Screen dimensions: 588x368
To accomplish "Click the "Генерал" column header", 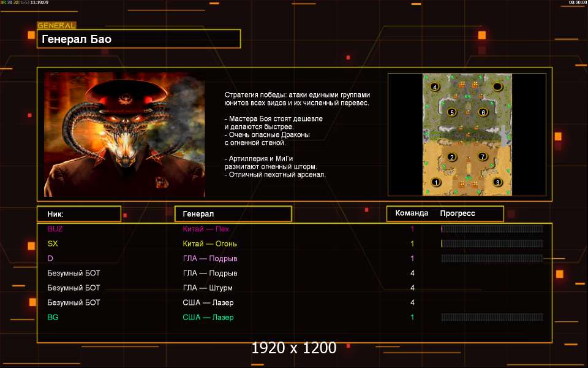I will (x=233, y=213).
